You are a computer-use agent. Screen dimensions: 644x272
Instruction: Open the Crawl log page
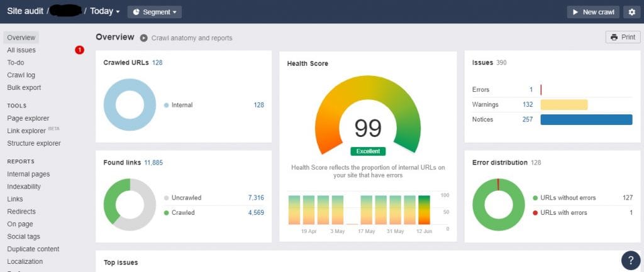tap(21, 75)
